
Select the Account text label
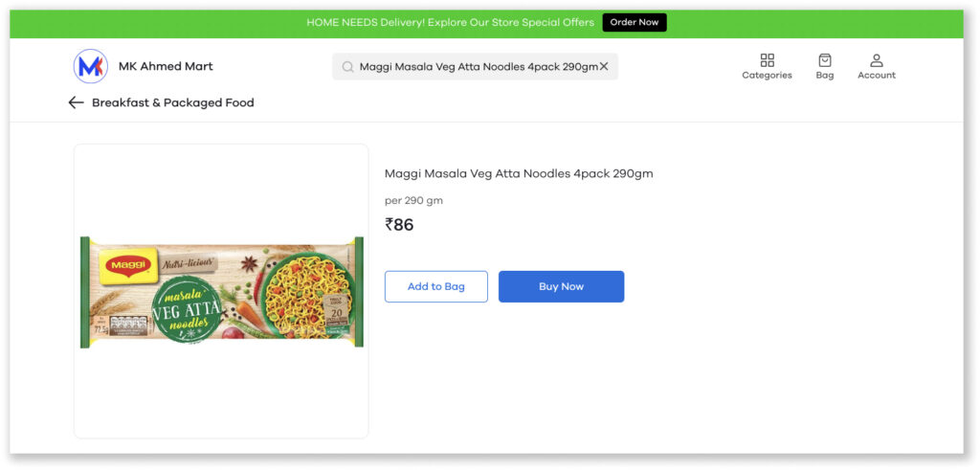(877, 75)
